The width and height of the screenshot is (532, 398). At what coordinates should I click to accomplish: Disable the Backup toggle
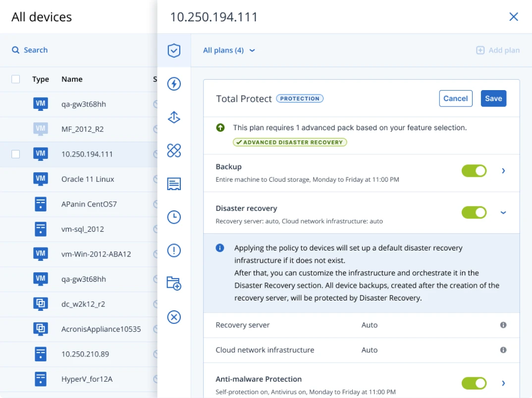(x=474, y=170)
